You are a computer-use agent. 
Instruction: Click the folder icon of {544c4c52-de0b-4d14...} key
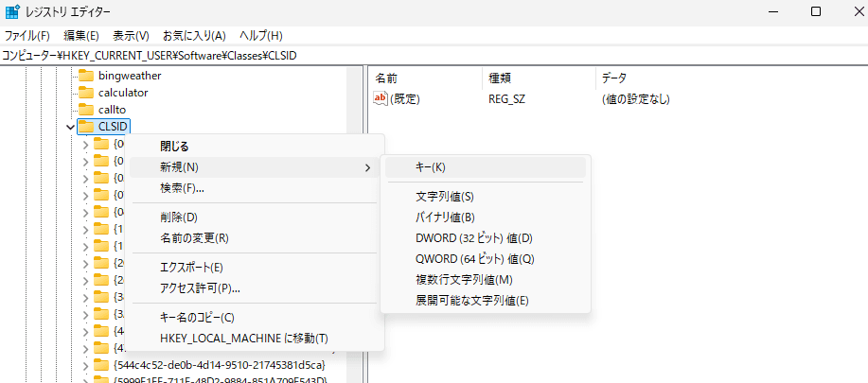[101, 365]
